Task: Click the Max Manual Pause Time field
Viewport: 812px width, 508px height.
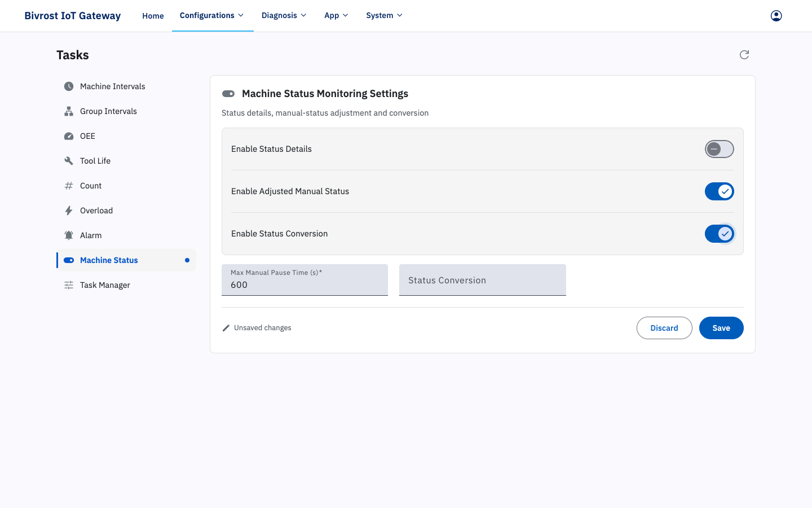Action: [x=304, y=280]
